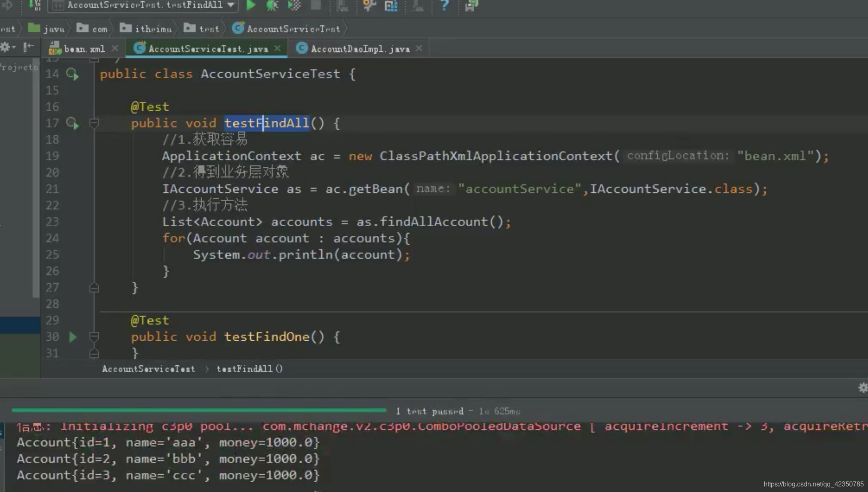The height and width of the screenshot is (492, 868).
Task: Click console line Account{id=1, name='aaa'
Action: coord(168,442)
